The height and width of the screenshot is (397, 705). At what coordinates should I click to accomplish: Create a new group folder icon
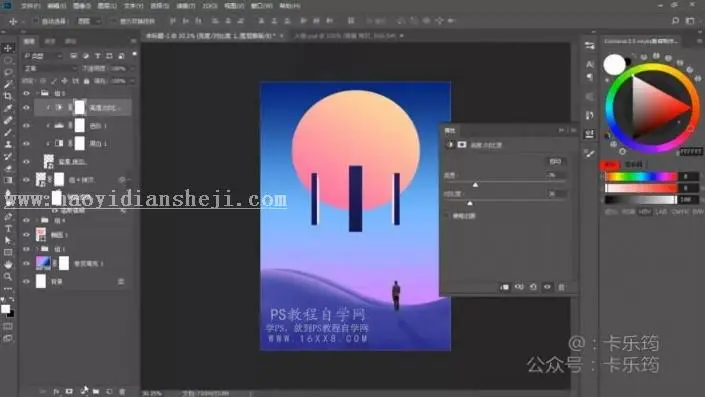click(x=96, y=392)
